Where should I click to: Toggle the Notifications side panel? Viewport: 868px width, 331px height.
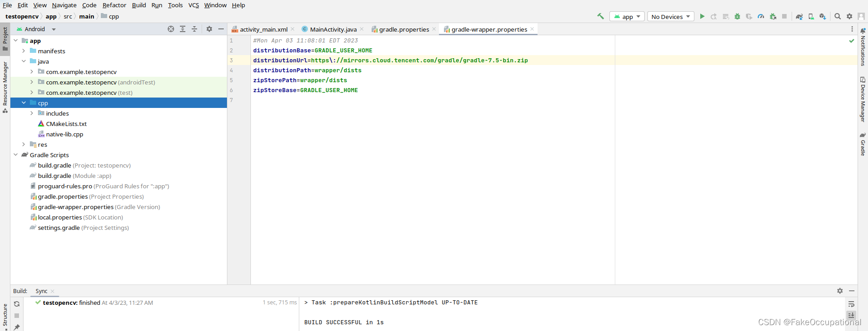coord(863,47)
